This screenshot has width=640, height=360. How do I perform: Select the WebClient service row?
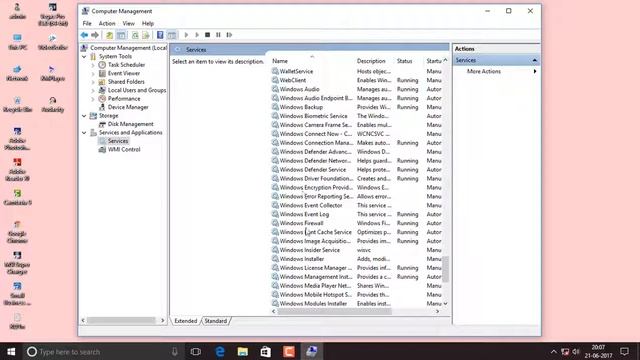[x=356, y=80]
